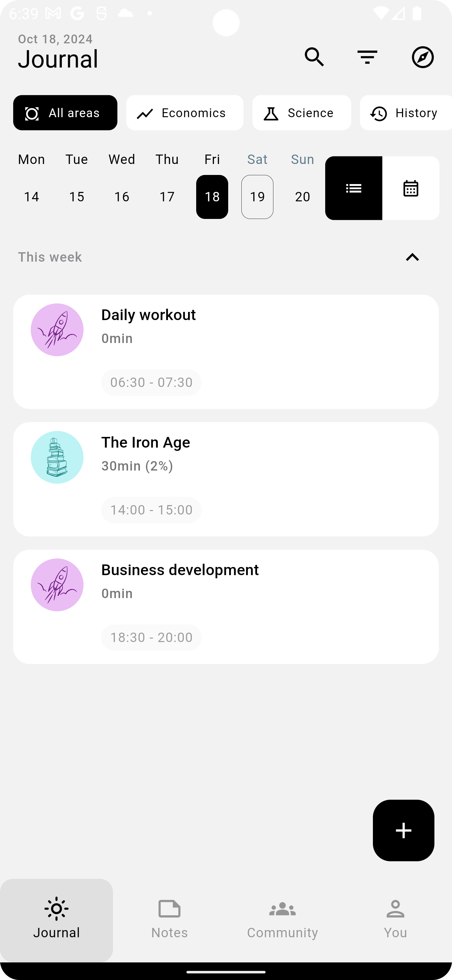The image size is (452, 980).
Task: Tap the Gmail icon in status bar
Action: click(53, 14)
